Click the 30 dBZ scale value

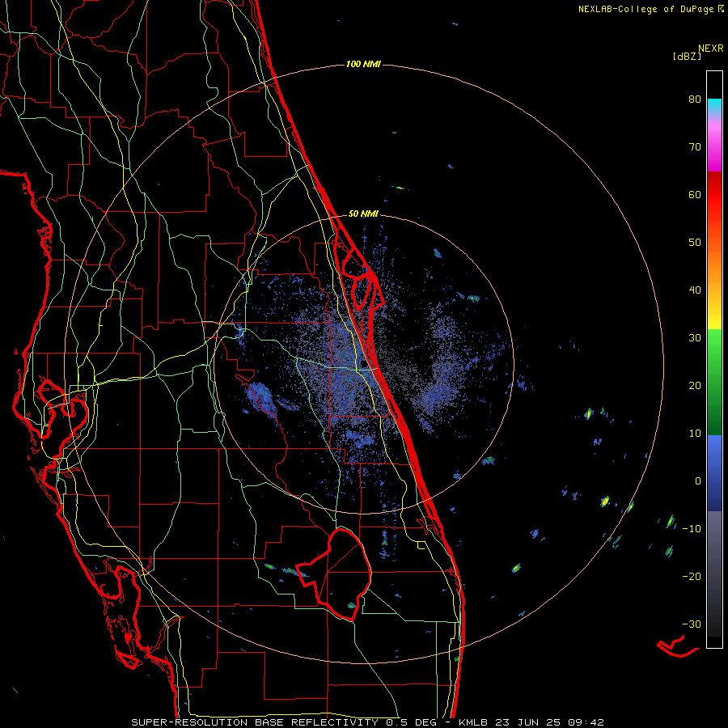pyautogui.click(x=695, y=338)
